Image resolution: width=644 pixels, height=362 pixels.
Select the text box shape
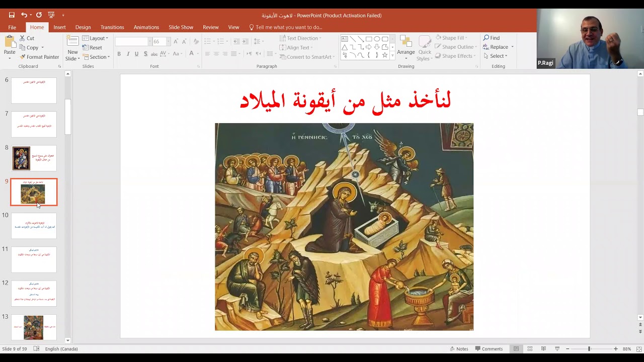tap(345, 39)
